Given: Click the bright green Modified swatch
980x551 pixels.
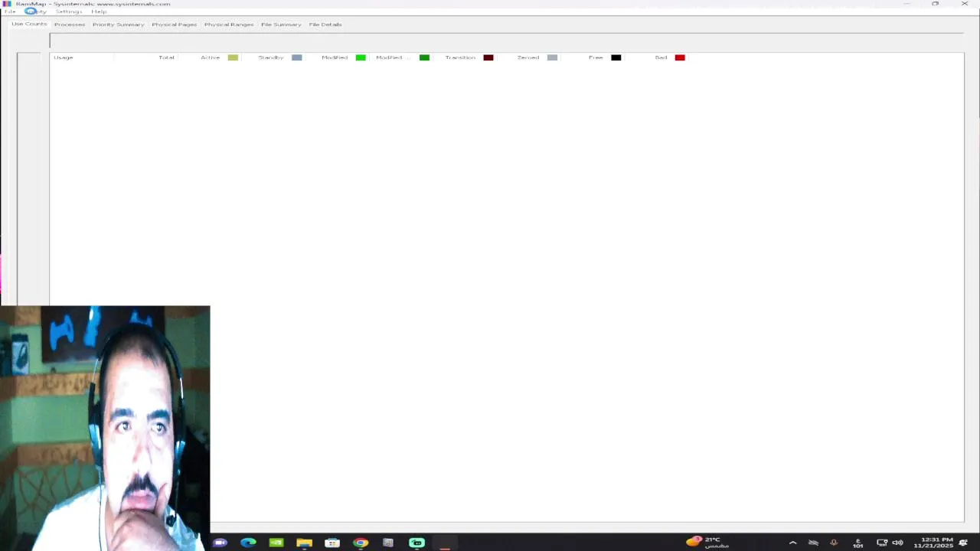Looking at the screenshot, I should click(x=361, y=57).
